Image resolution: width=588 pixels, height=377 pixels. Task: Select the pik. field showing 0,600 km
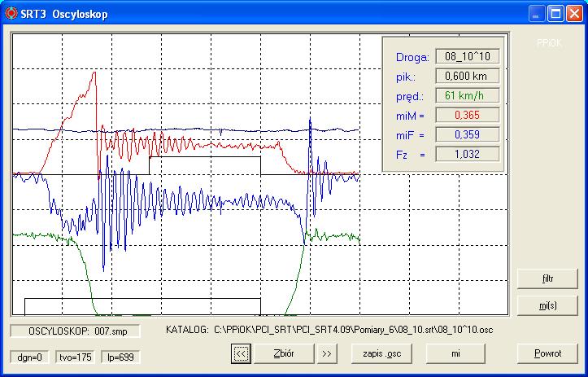pyautogui.click(x=468, y=77)
